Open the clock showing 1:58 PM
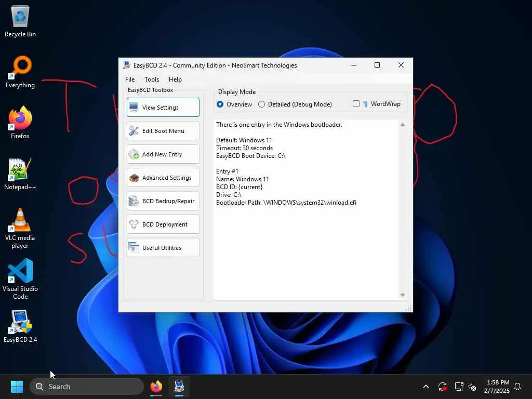This screenshot has height=399, width=532. pos(497,387)
